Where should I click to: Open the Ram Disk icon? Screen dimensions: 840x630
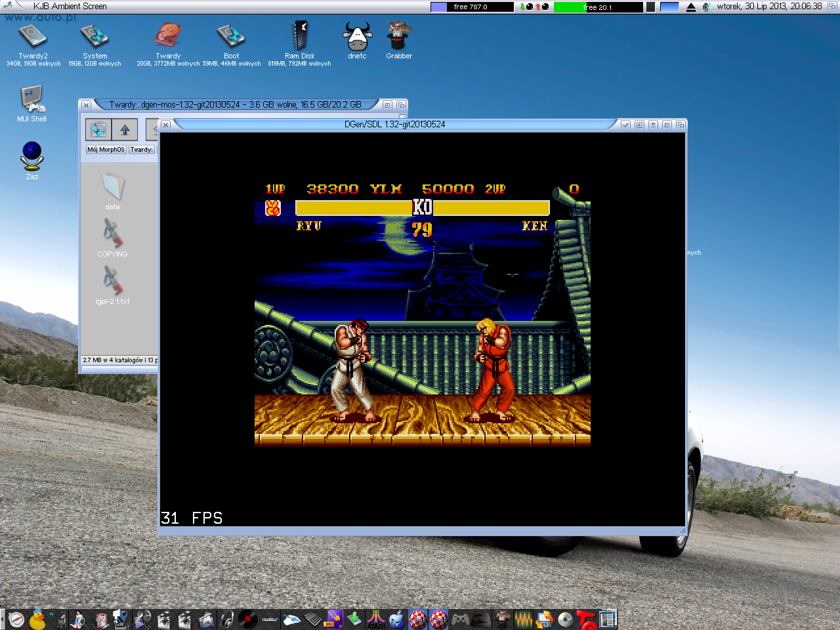[x=300, y=35]
